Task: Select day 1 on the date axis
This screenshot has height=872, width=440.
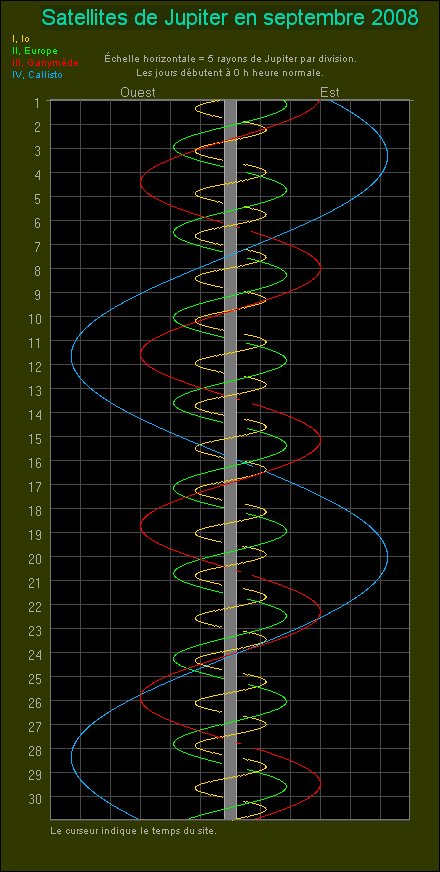Action: tap(37, 102)
